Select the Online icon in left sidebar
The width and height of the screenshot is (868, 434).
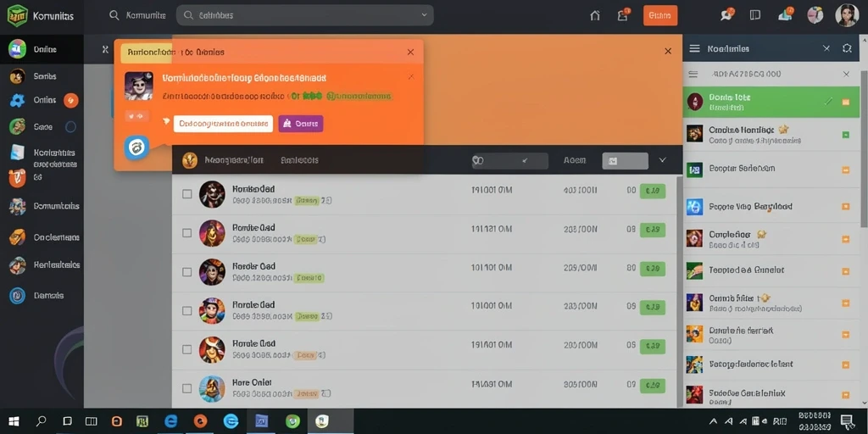click(x=17, y=49)
